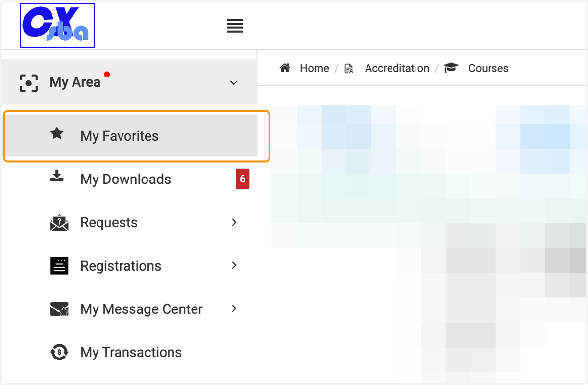The width and height of the screenshot is (588, 385).
Task: Toggle the hamburger menu icon
Action: 235,26
